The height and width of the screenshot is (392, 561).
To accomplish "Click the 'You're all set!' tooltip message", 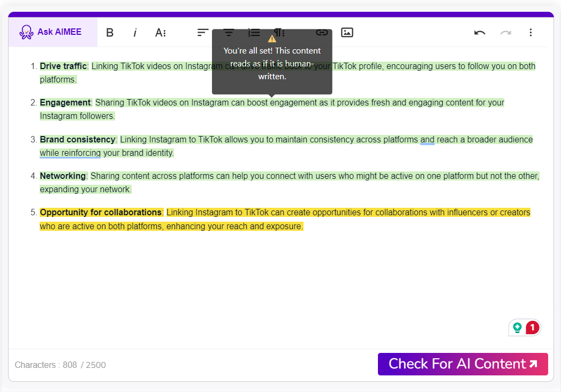I will 272,63.
